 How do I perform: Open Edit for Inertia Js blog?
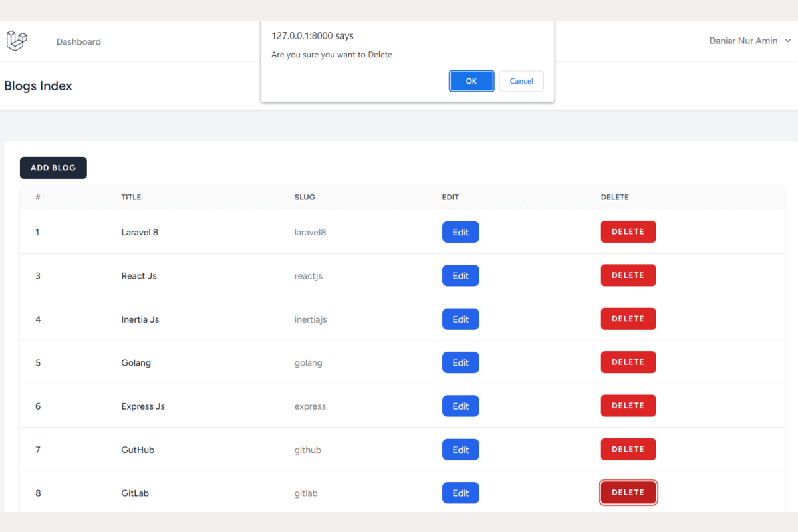[x=460, y=319]
